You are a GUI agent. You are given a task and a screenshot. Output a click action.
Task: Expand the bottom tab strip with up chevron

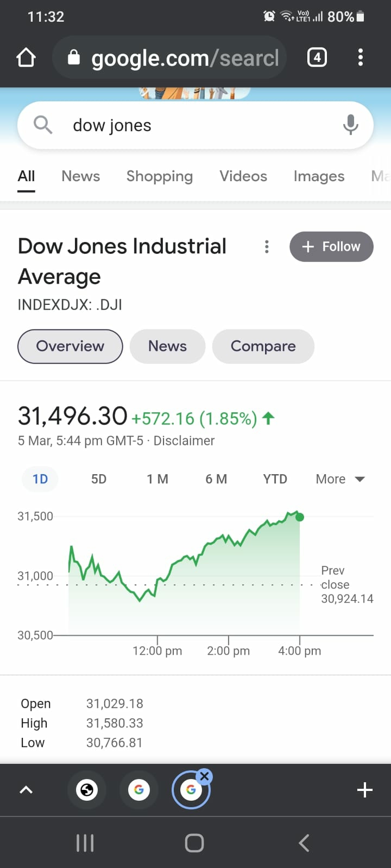click(26, 790)
